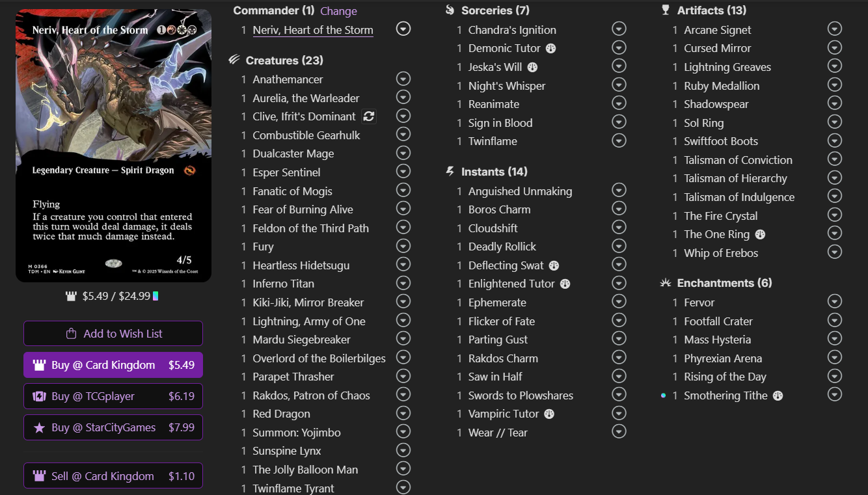Screen dimensions: 868x495
Task: Open the options arrow for Sol Ring
Action: (x=835, y=122)
